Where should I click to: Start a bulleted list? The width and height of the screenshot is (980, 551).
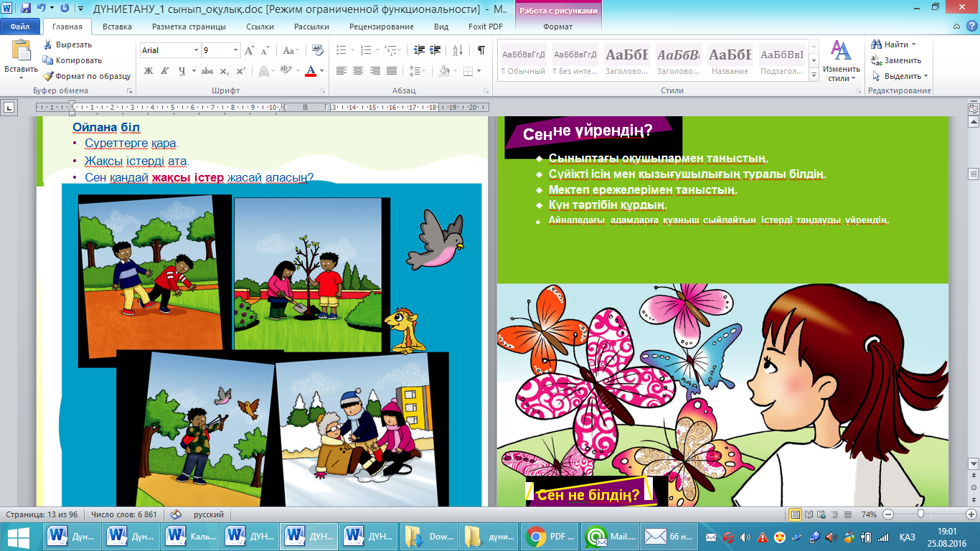(344, 50)
